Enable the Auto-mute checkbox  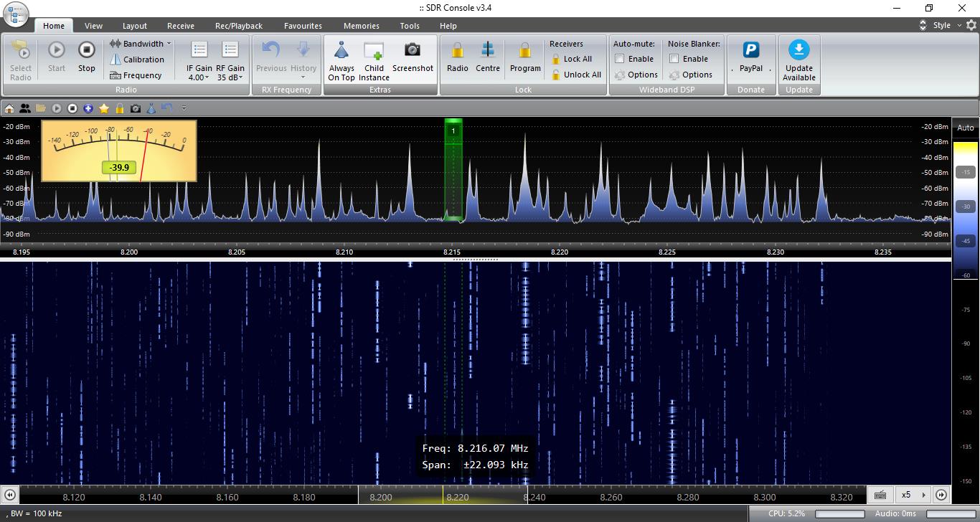(x=619, y=59)
